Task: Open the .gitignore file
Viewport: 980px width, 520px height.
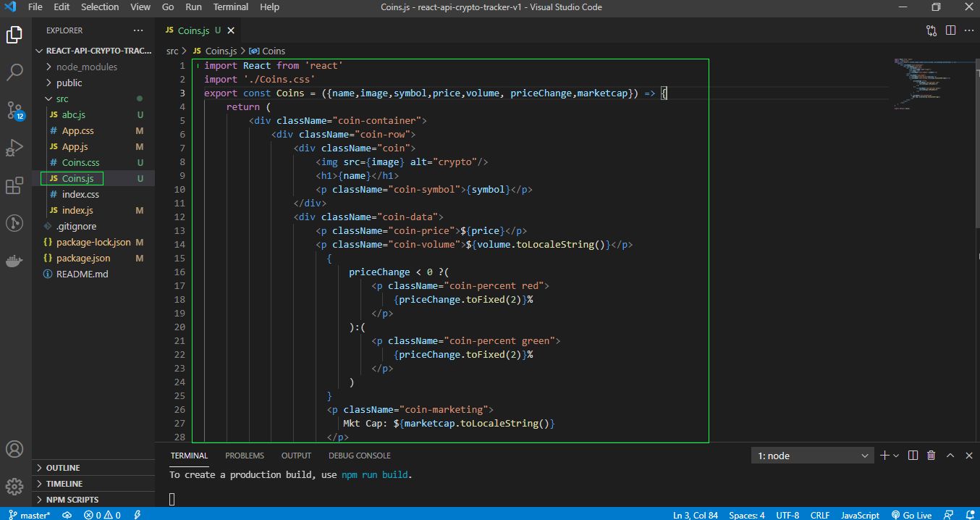Action: pyautogui.click(x=94, y=226)
